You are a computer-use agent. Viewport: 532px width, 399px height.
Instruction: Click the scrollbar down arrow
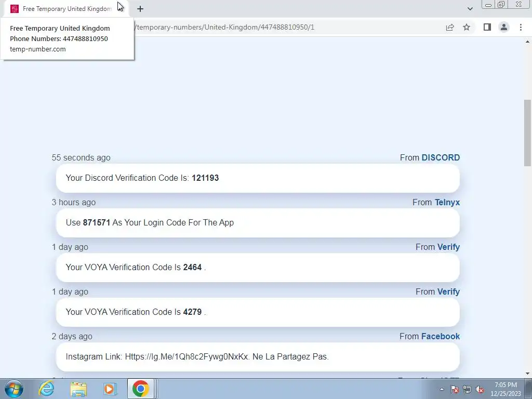coord(527,374)
